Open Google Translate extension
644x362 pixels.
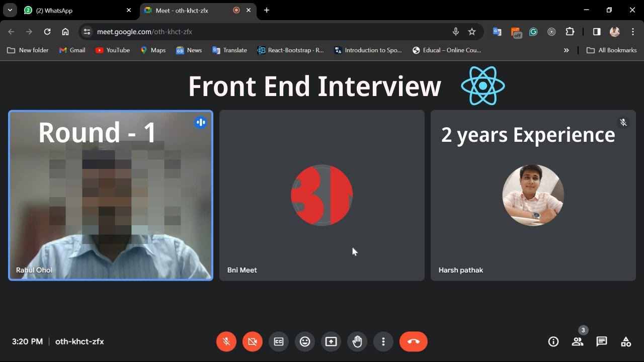tap(497, 32)
